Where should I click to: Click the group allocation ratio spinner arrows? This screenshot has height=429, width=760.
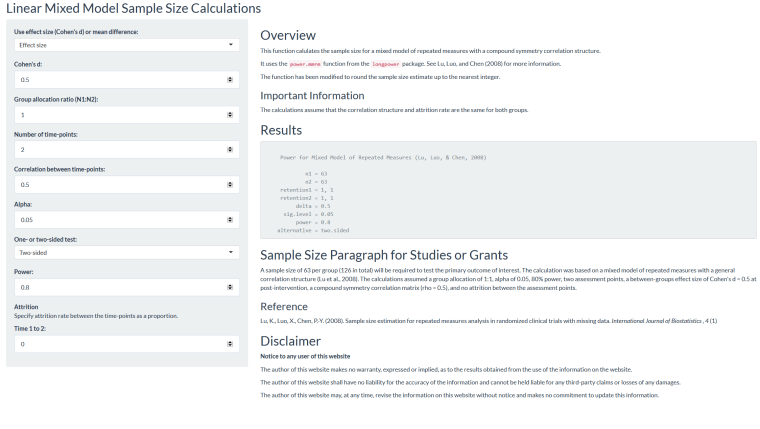[x=231, y=115]
